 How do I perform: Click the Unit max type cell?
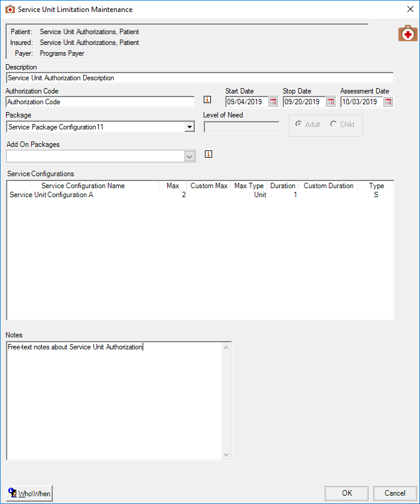pos(260,195)
